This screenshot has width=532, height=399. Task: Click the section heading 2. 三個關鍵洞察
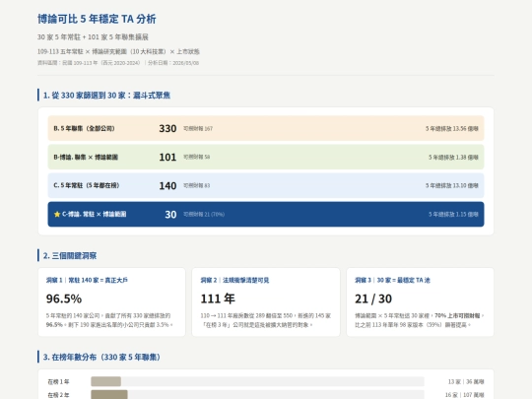70,256
